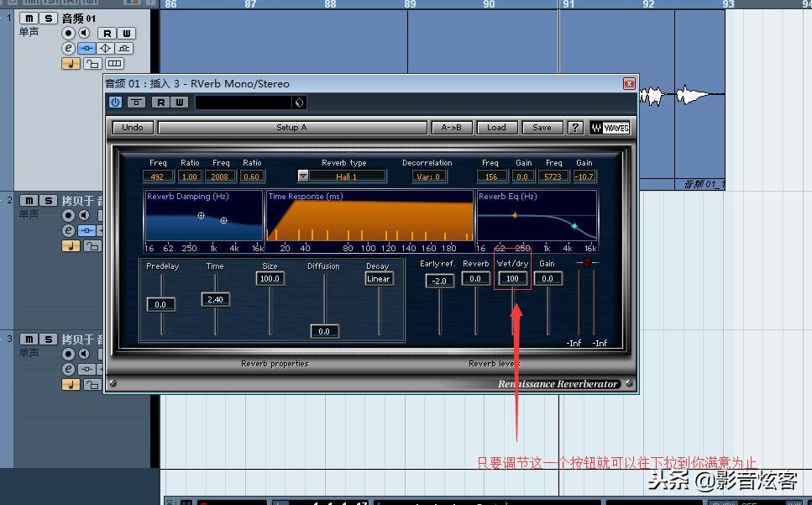Screen dimensions: 812x505
Task: Click the WAVES logo in the plugin window
Action: (x=612, y=127)
